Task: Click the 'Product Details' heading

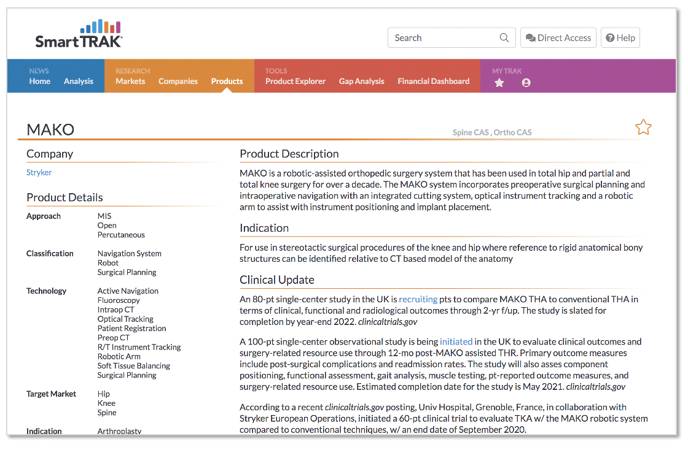Action: point(64,197)
